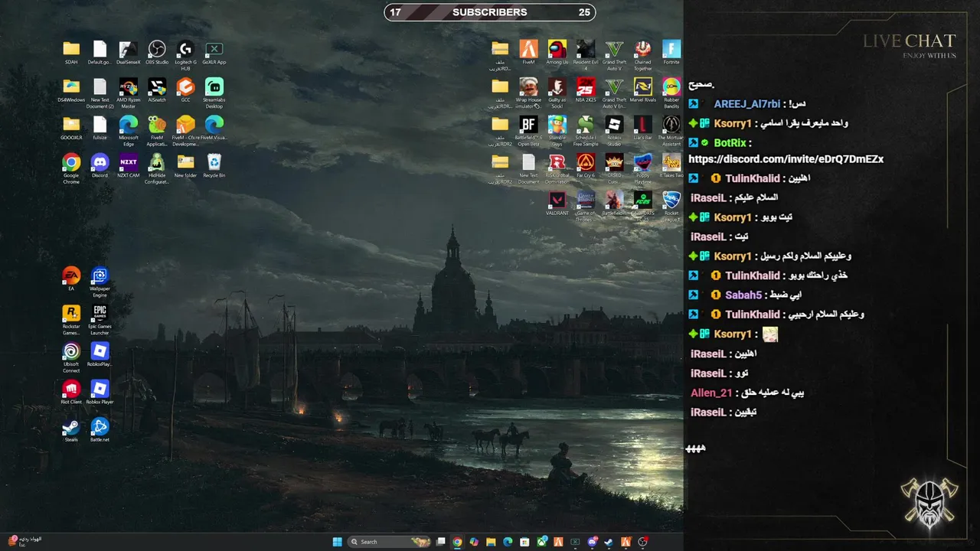Open Task View on the taskbar
This screenshot has height=551, width=980.
tap(440, 542)
